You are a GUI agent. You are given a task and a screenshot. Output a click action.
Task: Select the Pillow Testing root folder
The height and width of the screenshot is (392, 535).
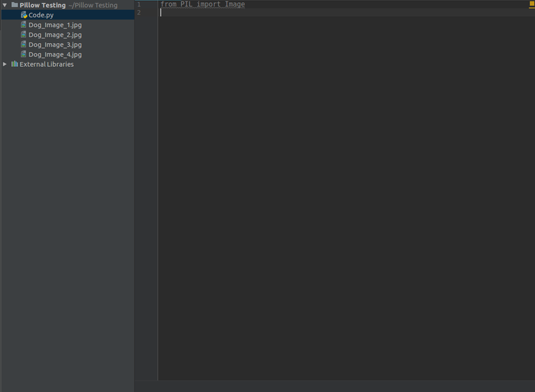tap(42, 5)
